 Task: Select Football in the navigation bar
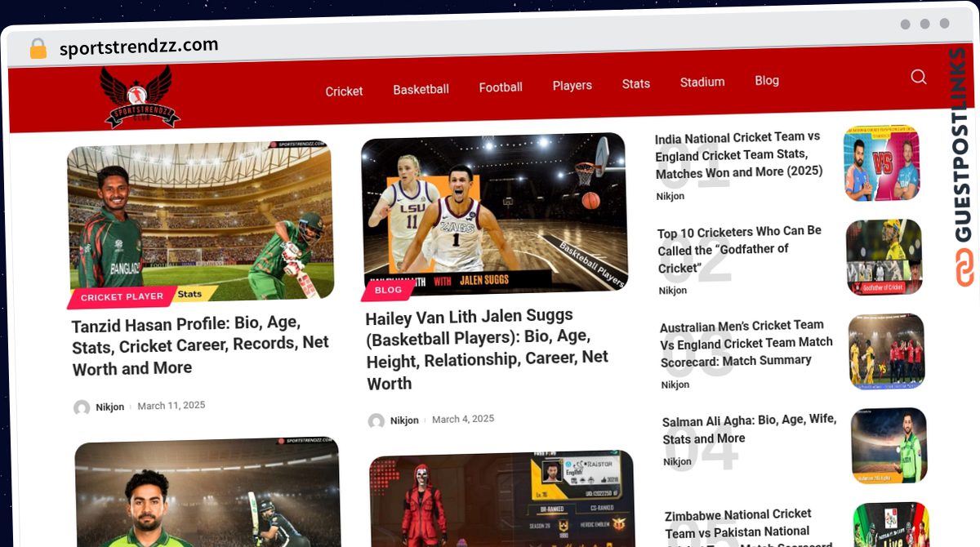501,87
